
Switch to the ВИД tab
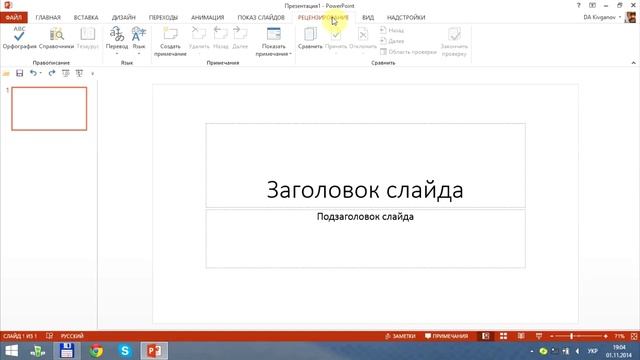[368, 18]
